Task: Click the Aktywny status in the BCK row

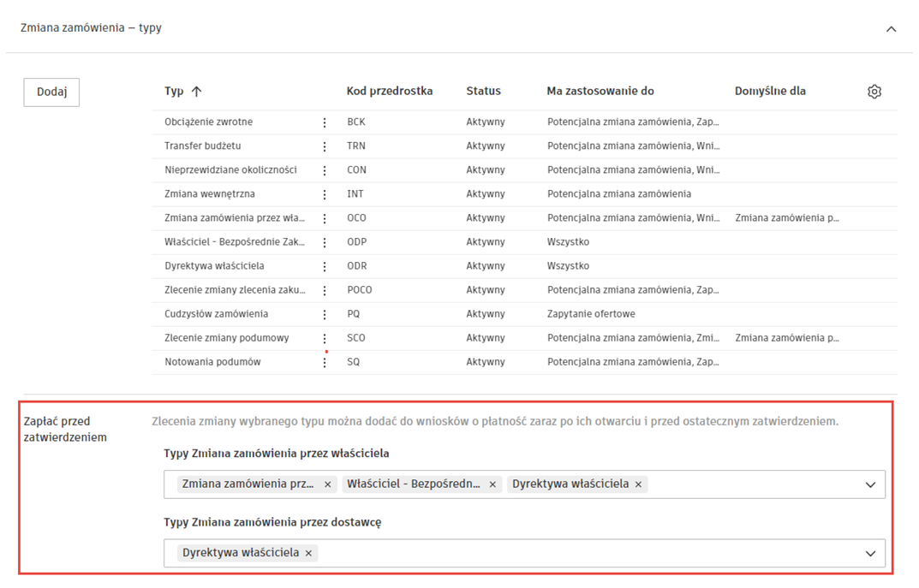Action: tap(486, 122)
